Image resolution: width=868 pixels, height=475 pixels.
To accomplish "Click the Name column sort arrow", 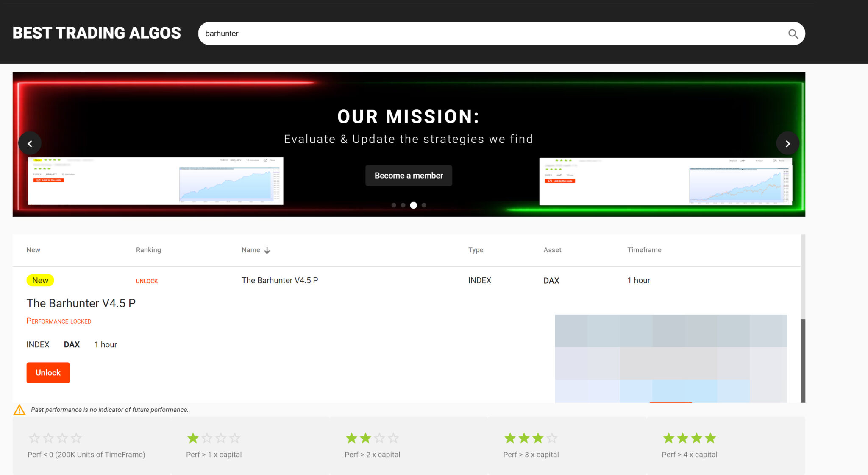I will pos(267,251).
